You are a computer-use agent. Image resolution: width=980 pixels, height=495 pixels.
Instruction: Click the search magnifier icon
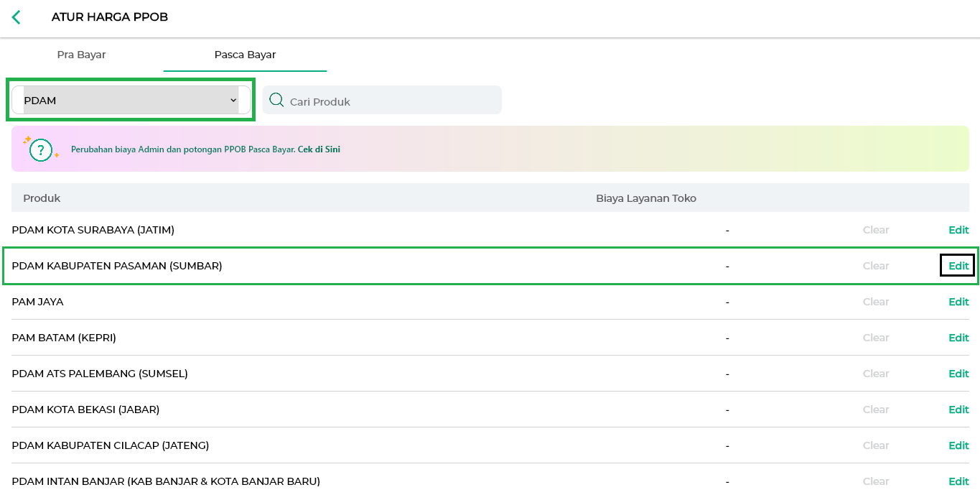coord(276,100)
